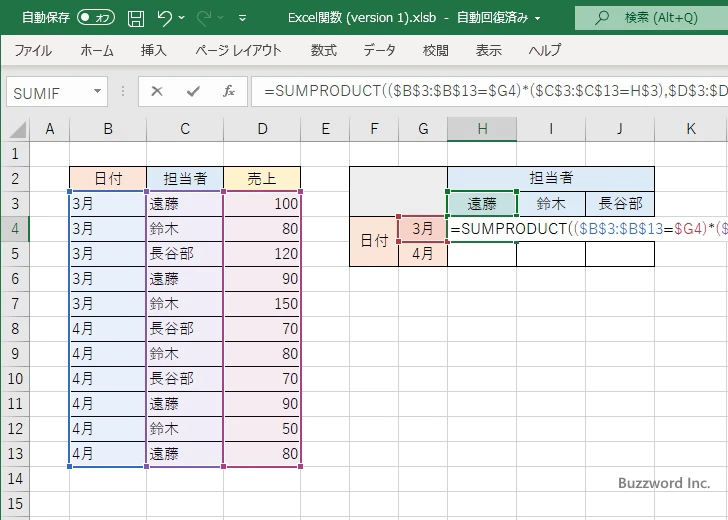Click the greyed Redo arrow icon
The image size is (728, 520).
point(204,18)
